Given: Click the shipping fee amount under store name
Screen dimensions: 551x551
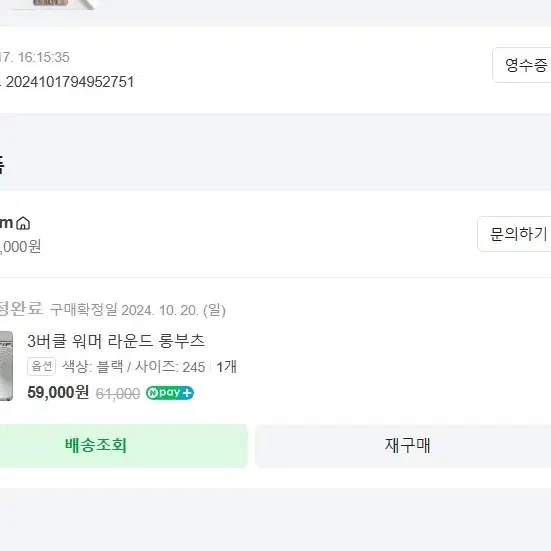Looking at the screenshot, I should point(20,247).
